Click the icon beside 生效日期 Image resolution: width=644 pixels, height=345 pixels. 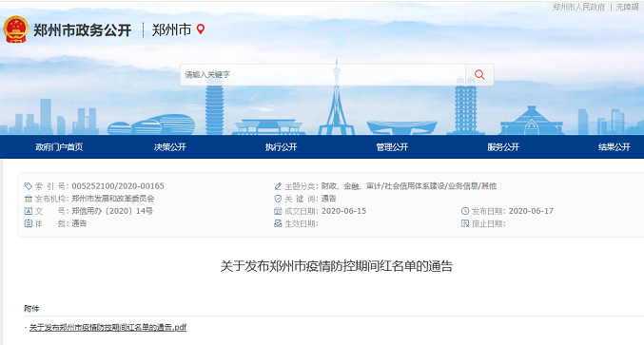(x=278, y=223)
